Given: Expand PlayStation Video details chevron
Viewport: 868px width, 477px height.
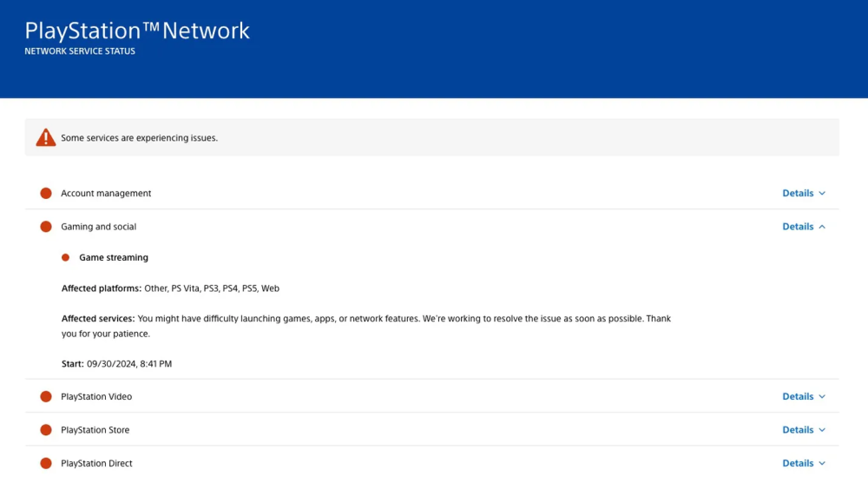Looking at the screenshot, I should tap(822, 396).
